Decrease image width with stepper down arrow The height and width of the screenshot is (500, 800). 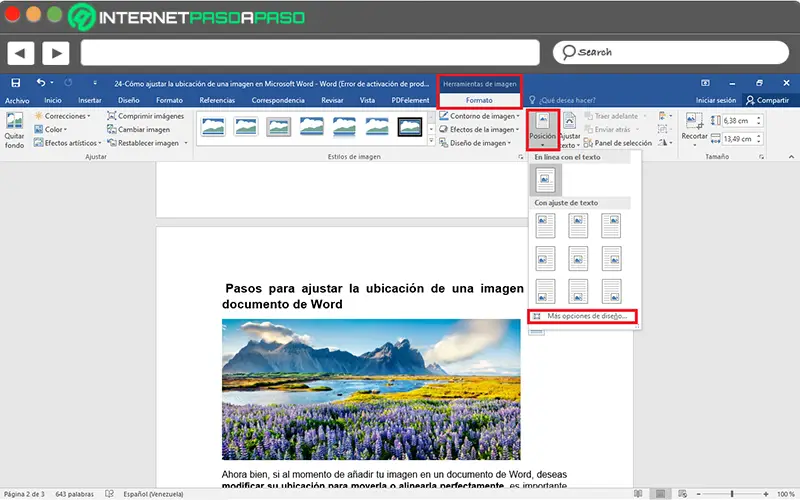pos(759,141)
